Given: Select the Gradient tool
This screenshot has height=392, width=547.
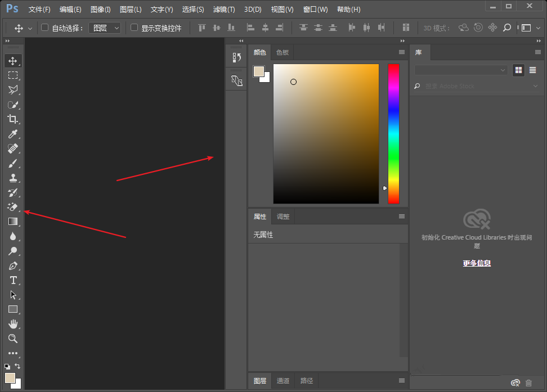Looking at the screenshot, I should coord(12,222).
